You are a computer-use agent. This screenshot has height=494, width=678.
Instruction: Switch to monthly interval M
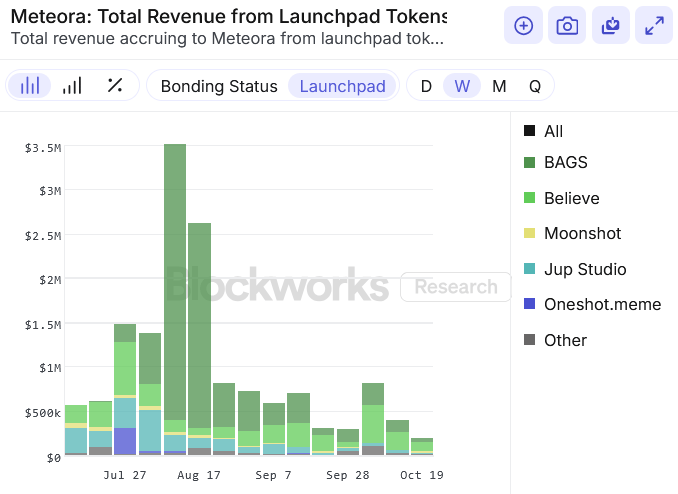[499, 86]
